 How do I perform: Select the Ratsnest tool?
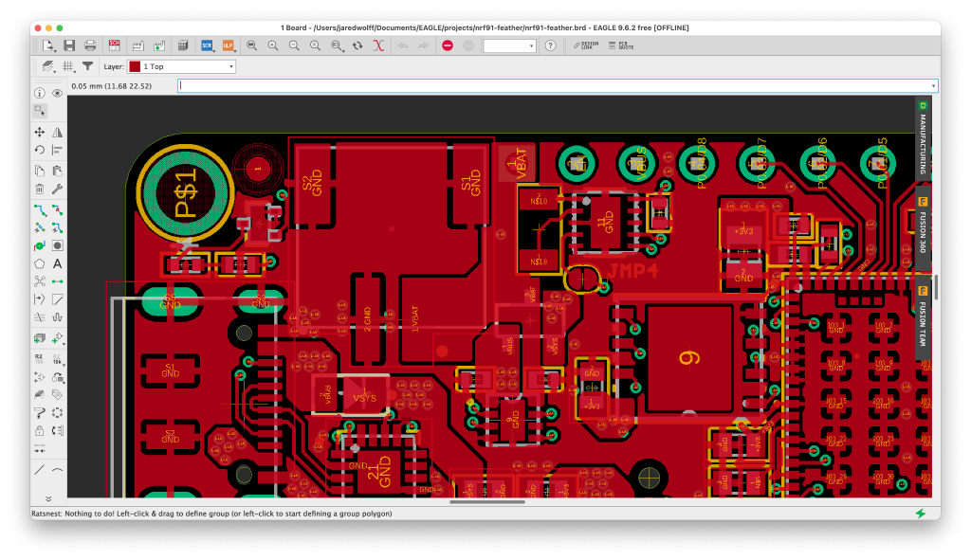40,281
